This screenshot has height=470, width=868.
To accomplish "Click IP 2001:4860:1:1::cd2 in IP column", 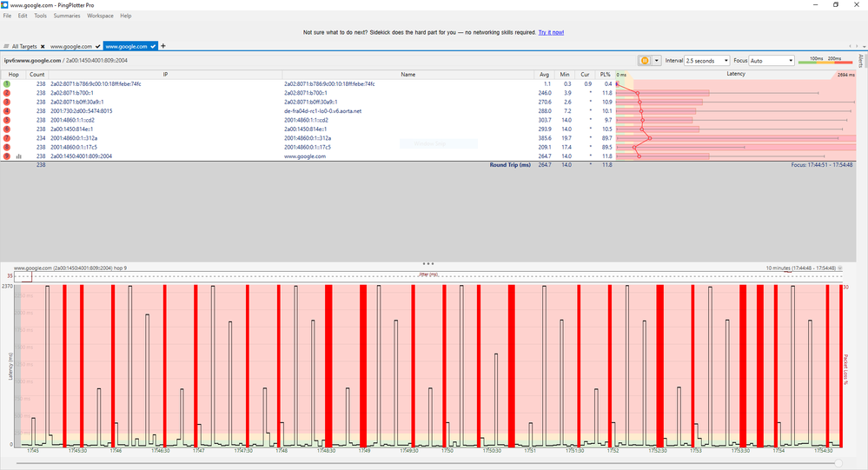I will coord(72,120).
